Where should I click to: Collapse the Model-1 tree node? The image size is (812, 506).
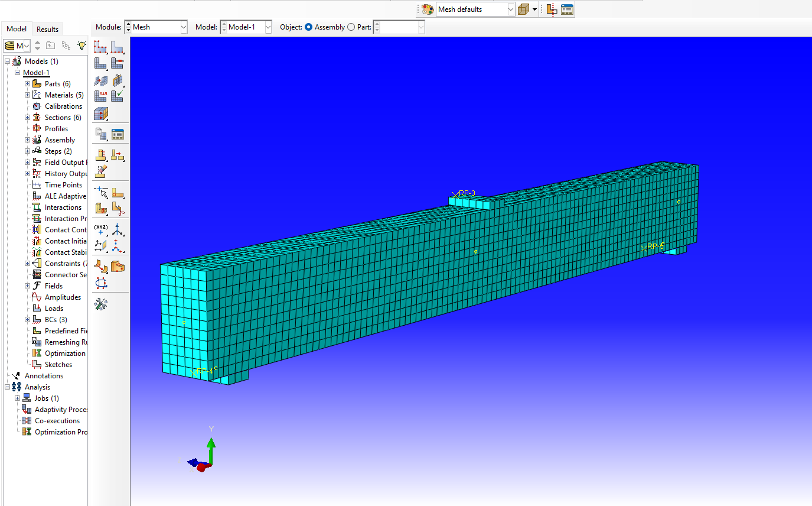(x=17, y=73)
